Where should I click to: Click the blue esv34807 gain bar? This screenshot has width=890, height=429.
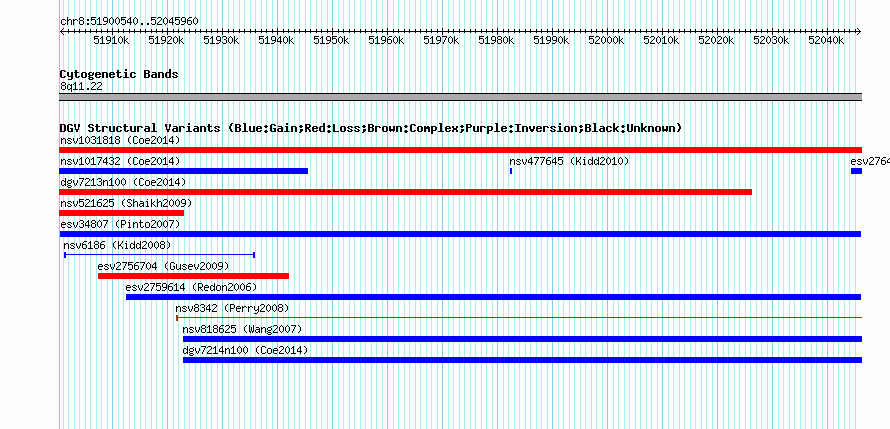pos(460,234)
